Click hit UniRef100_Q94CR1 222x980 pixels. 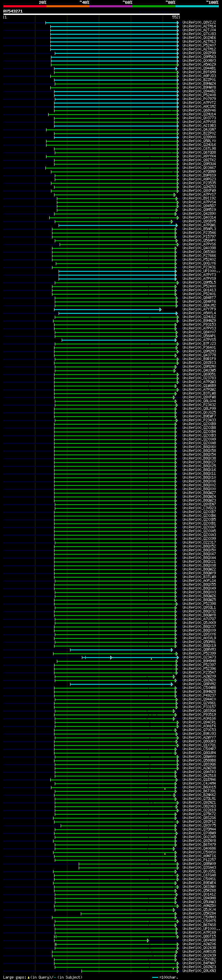click(199, 722)
